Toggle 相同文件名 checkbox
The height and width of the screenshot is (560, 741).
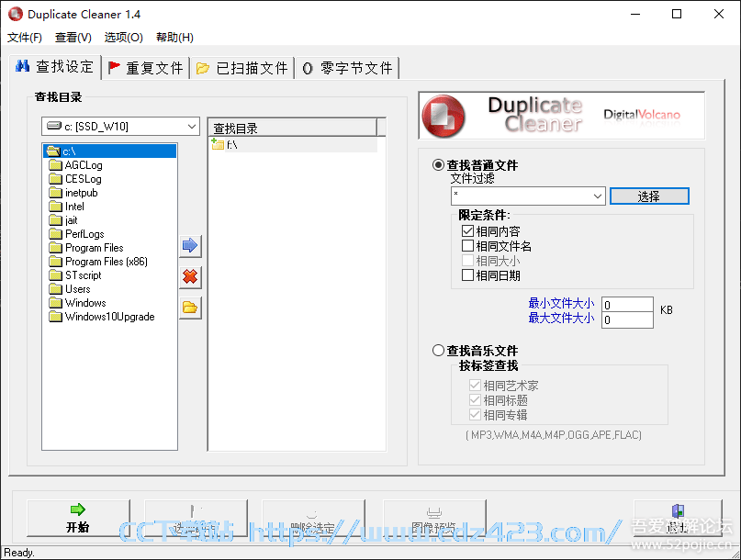pyautogui.click(x=467, y=246)
